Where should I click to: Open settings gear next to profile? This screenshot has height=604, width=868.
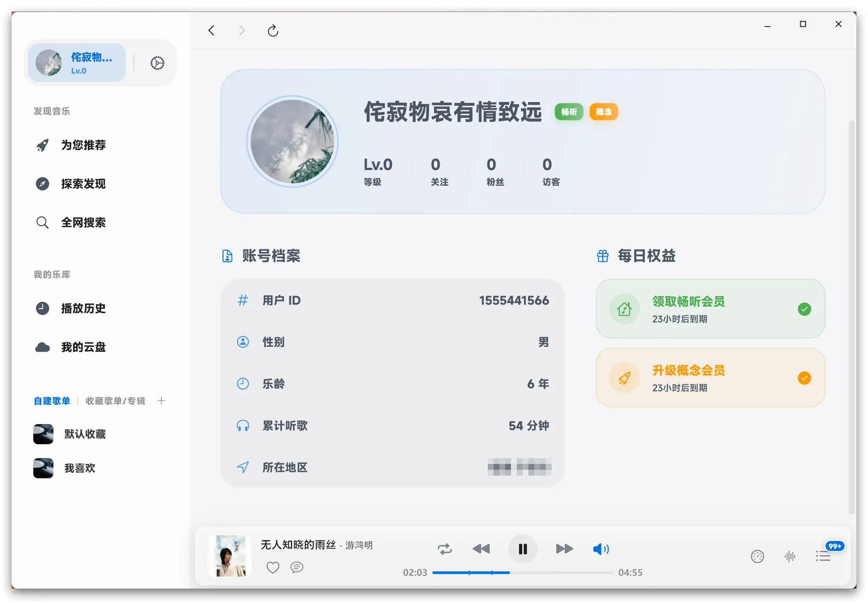tap(157, 63)
